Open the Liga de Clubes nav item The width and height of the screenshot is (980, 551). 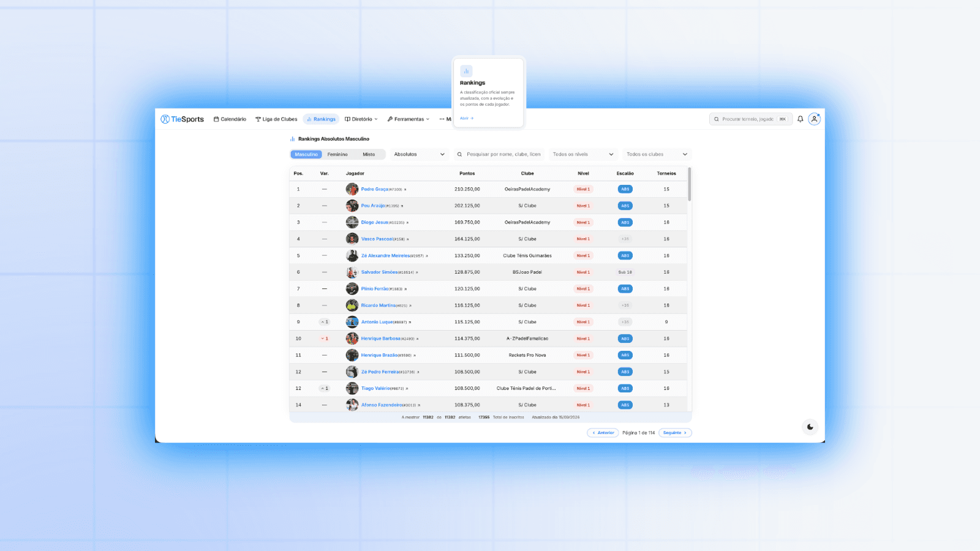pos(276,119)
